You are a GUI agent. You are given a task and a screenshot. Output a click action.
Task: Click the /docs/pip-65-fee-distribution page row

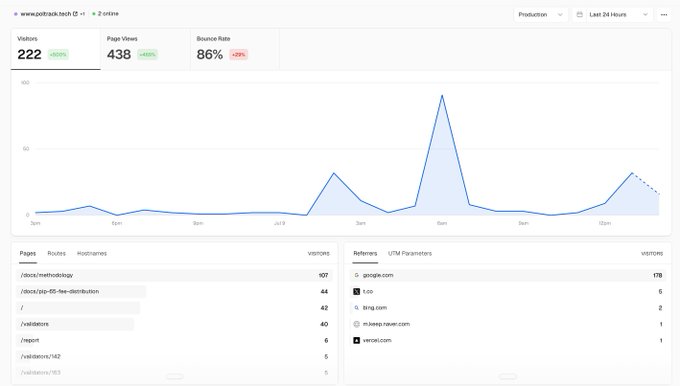174,291
